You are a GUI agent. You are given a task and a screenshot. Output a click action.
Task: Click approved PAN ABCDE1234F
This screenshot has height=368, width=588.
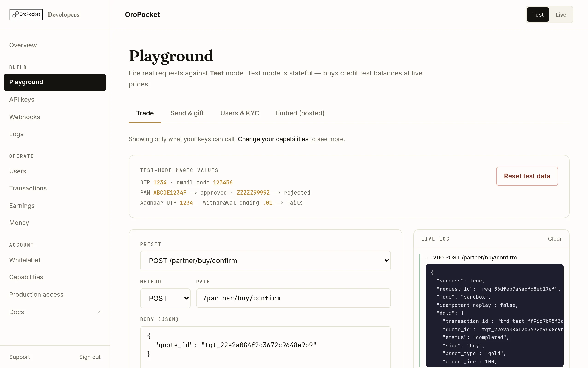pyautogui.click(x=170, y=193)
